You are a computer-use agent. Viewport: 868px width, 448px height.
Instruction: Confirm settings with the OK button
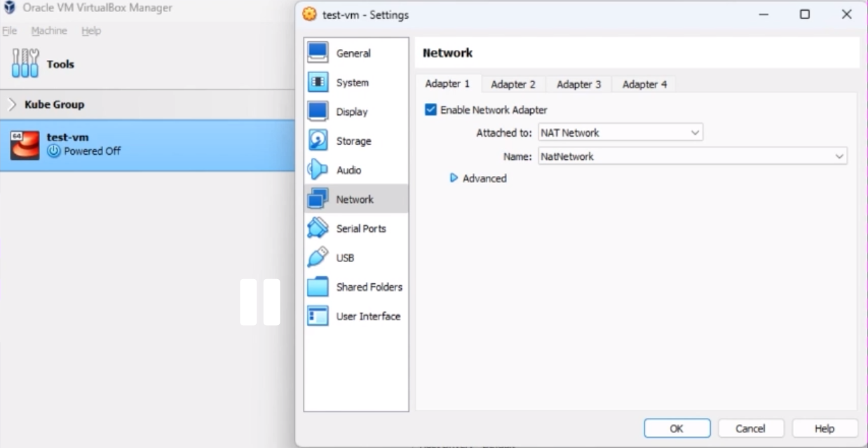677,428
